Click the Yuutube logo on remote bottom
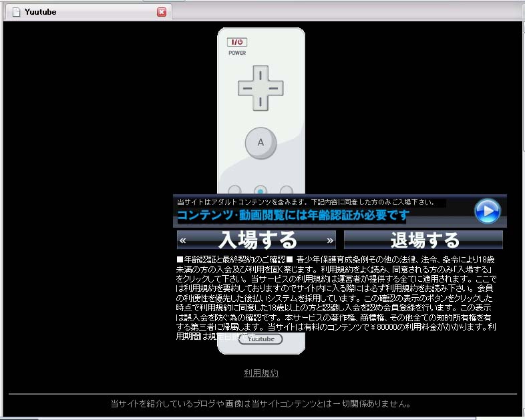Viewport: 525px width, 420px height. point(260,339)
